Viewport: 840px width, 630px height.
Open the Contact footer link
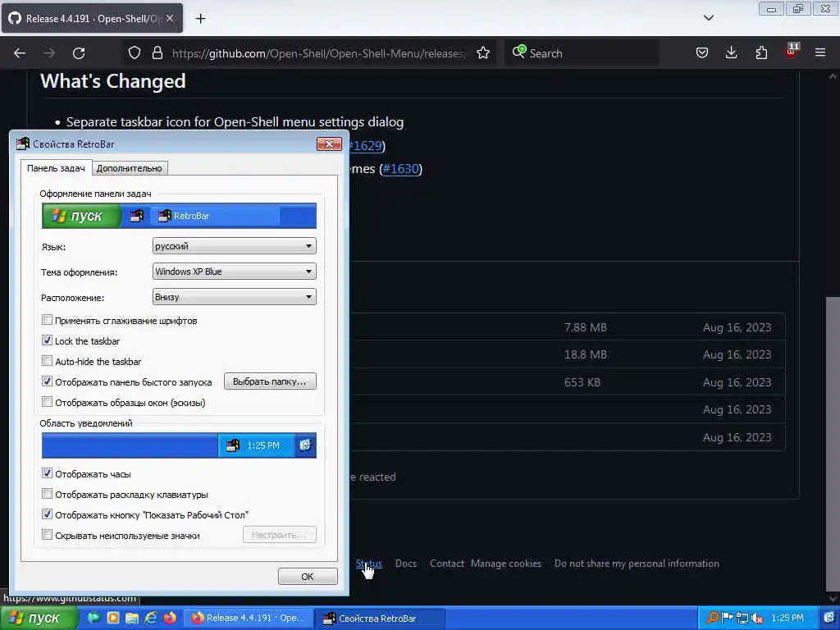point(447,564)
